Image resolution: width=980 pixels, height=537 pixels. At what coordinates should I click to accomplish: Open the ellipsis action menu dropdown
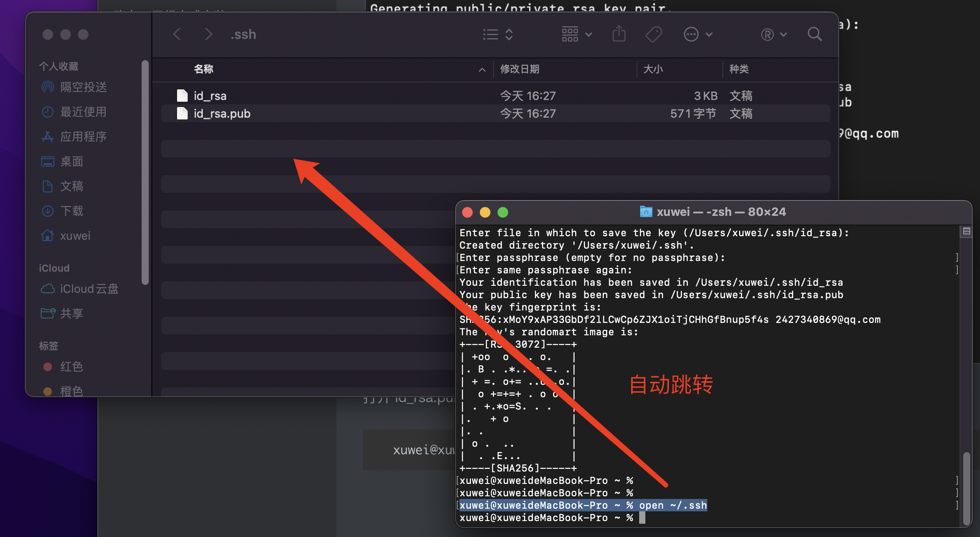[x=698, y=34]
